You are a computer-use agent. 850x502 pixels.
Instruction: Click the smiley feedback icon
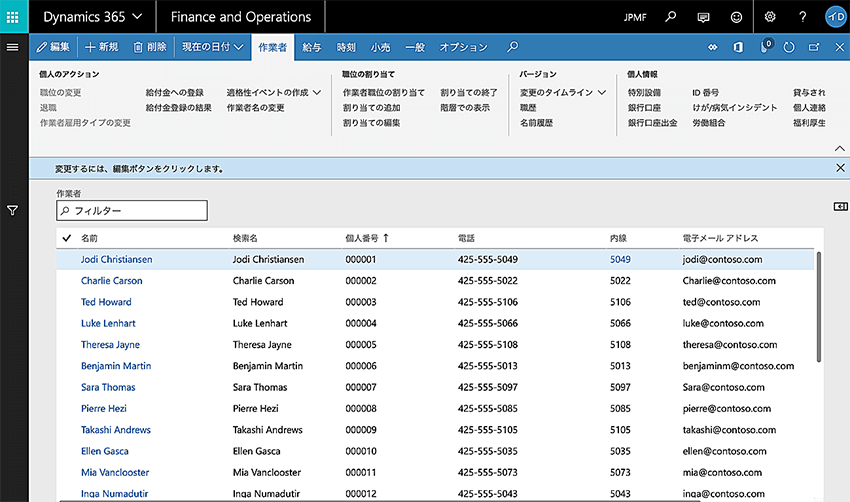tap(736, 17)
